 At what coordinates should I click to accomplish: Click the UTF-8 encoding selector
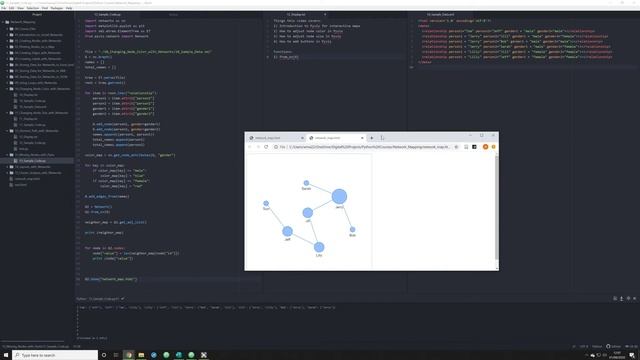click(x=584, y=346)
